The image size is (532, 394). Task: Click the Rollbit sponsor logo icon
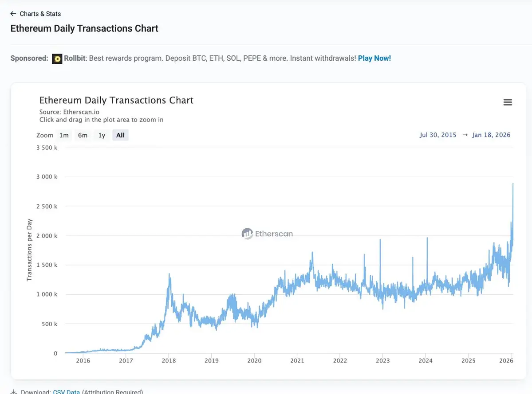(57, 58)
